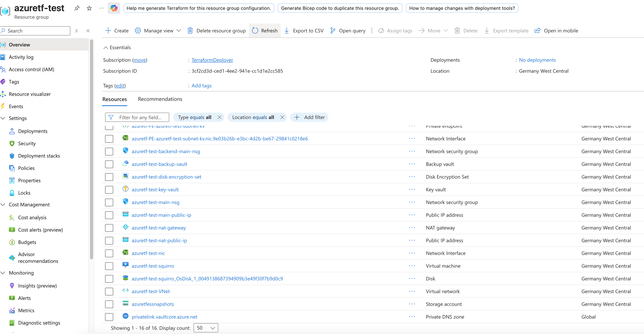
Task: Collapse the Essentials section
Action: (x=106, y=47)
